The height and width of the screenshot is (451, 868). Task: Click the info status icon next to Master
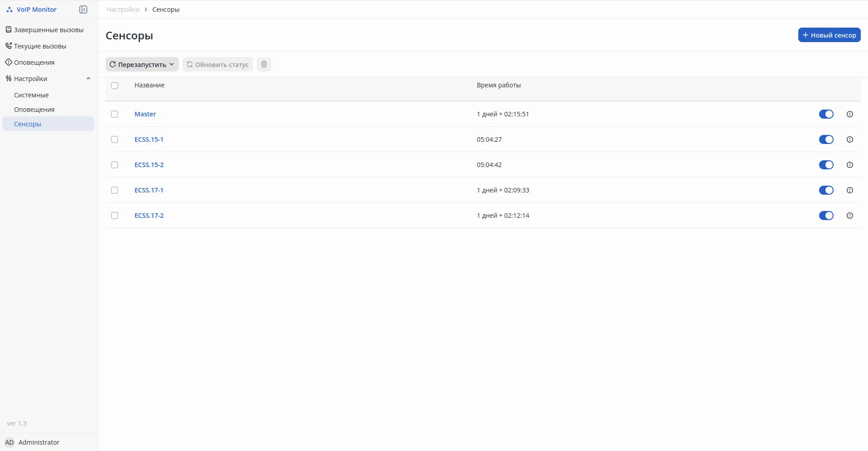click(x=850, y=114)
